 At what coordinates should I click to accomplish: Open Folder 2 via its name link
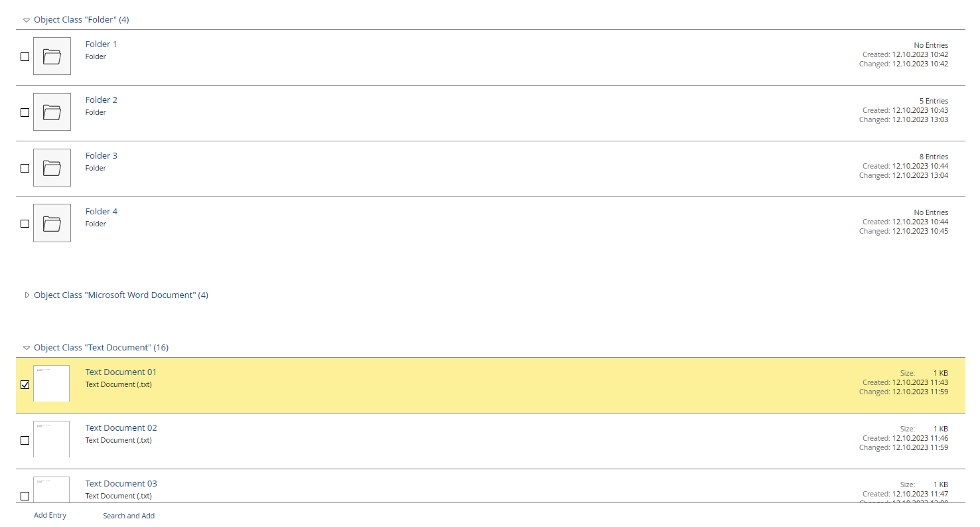point(101,99)
